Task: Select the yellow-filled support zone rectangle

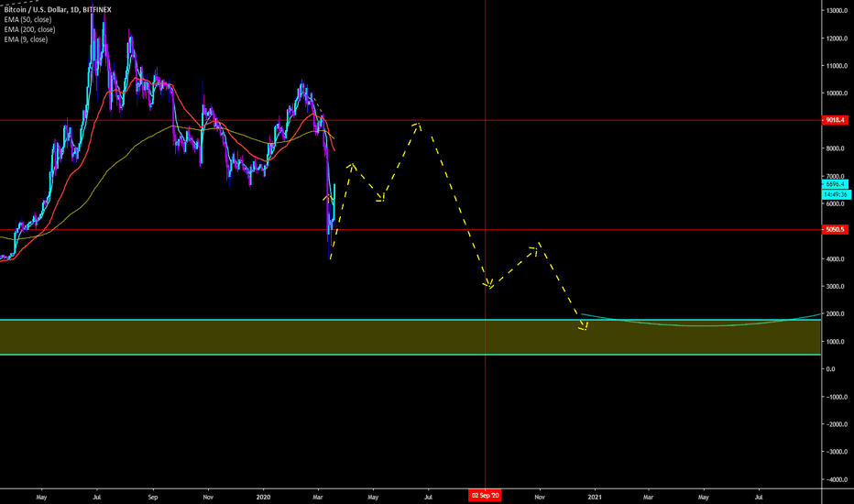Action: [411, 337]
